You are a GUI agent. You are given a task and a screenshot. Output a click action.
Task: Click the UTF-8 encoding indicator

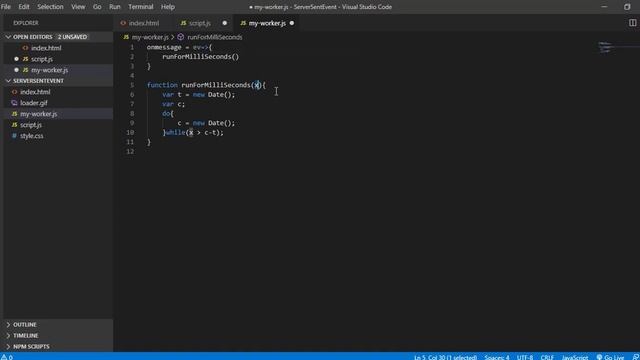525,357
